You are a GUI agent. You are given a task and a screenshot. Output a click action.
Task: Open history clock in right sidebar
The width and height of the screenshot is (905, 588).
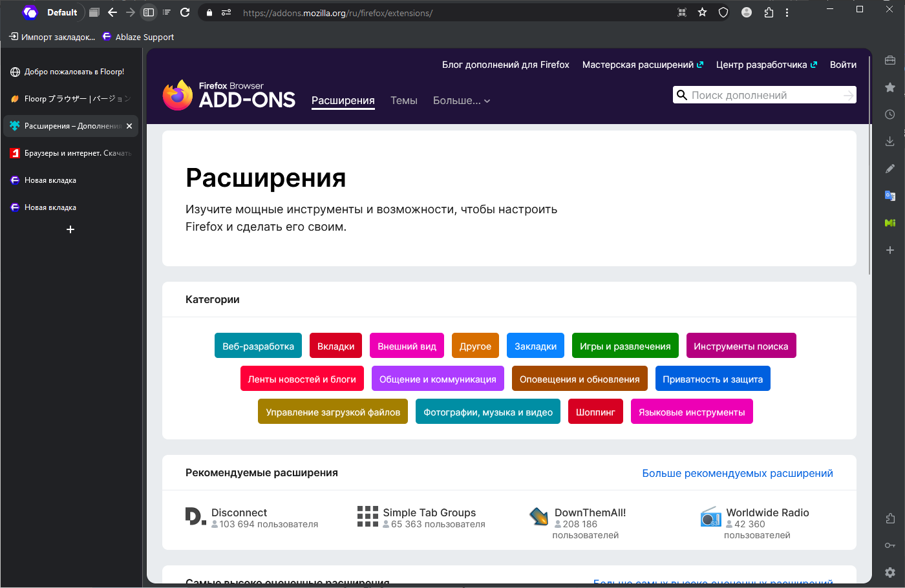(890, 114)
